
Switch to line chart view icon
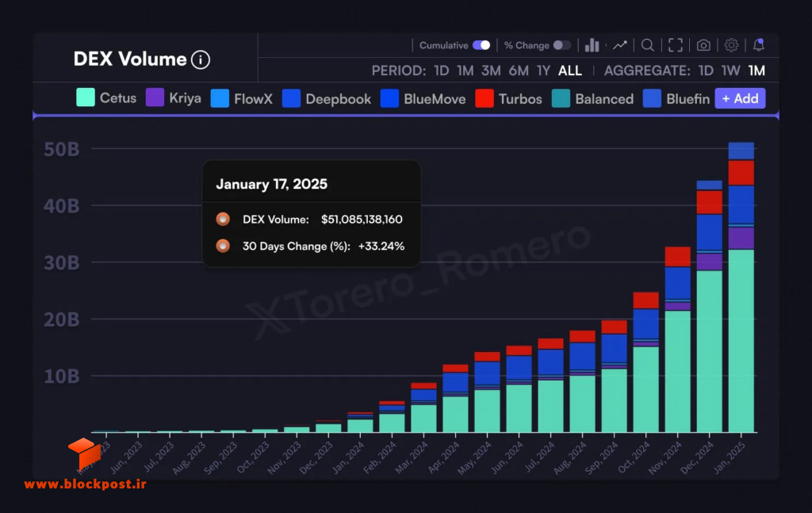[x=620, y=45]
